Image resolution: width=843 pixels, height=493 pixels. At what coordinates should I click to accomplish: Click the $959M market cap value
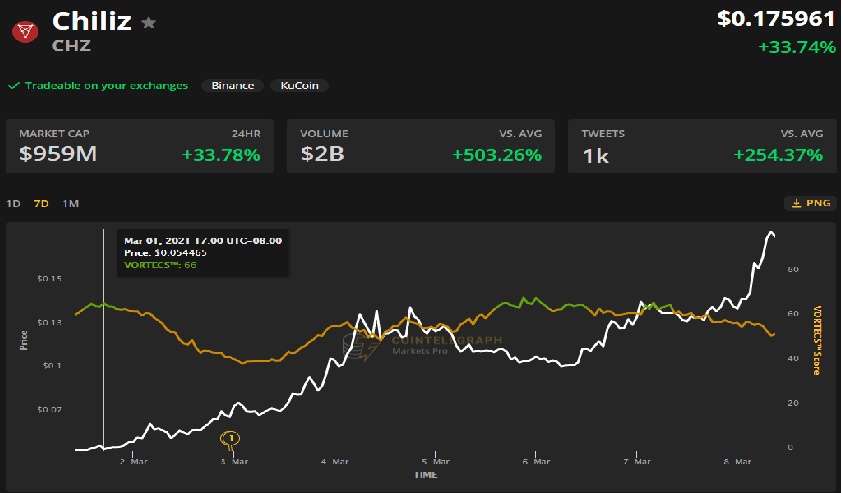click(58, 154)
